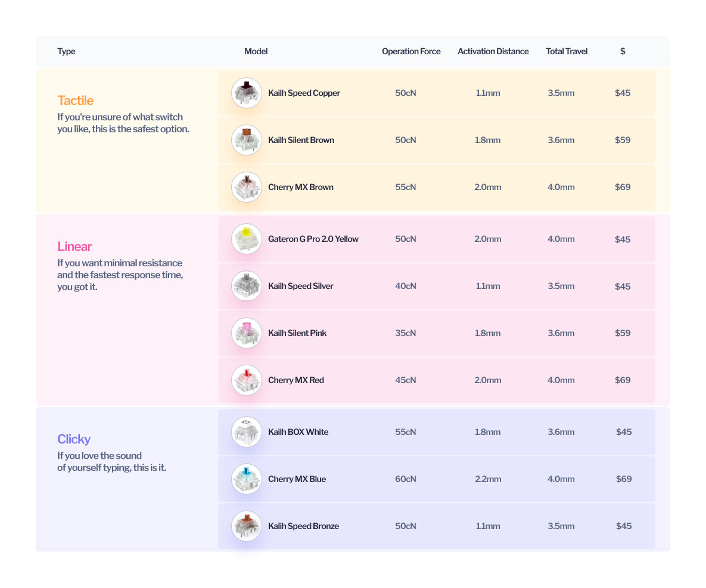
Task: Click the Model column header
Action: [256, 51]
